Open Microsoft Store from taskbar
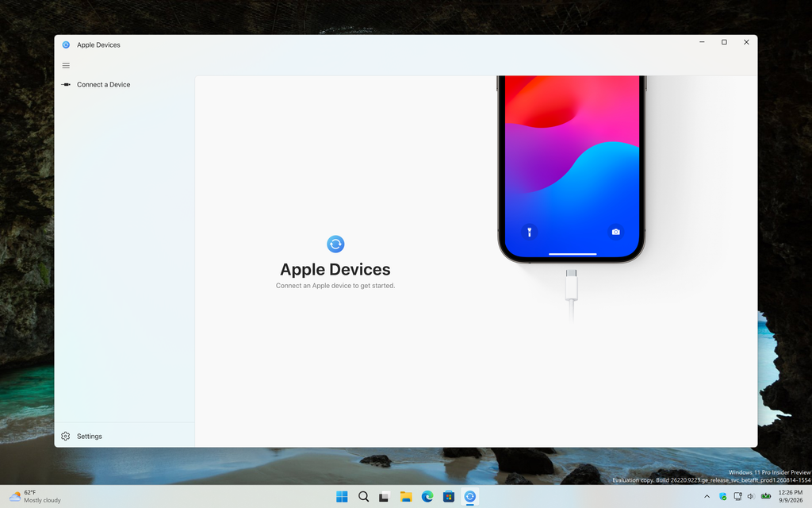 click(x=449, y=497)
